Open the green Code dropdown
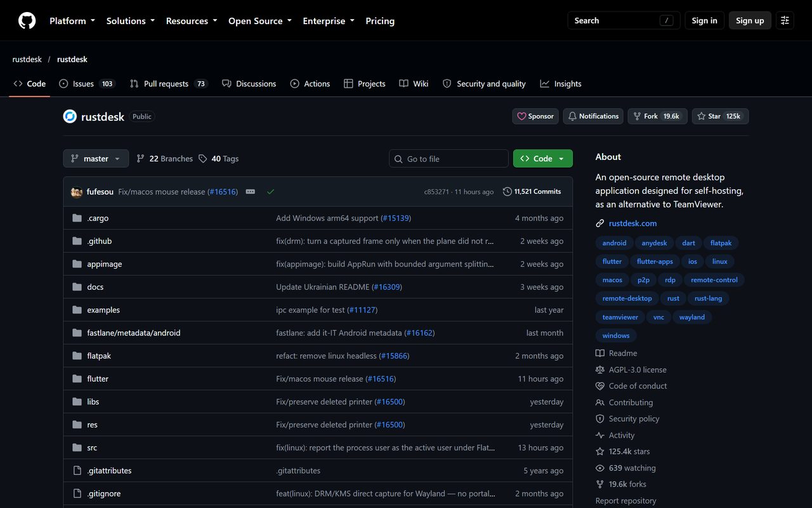The height and width of the screenshot is (508, 812). [x=543, y=159]
